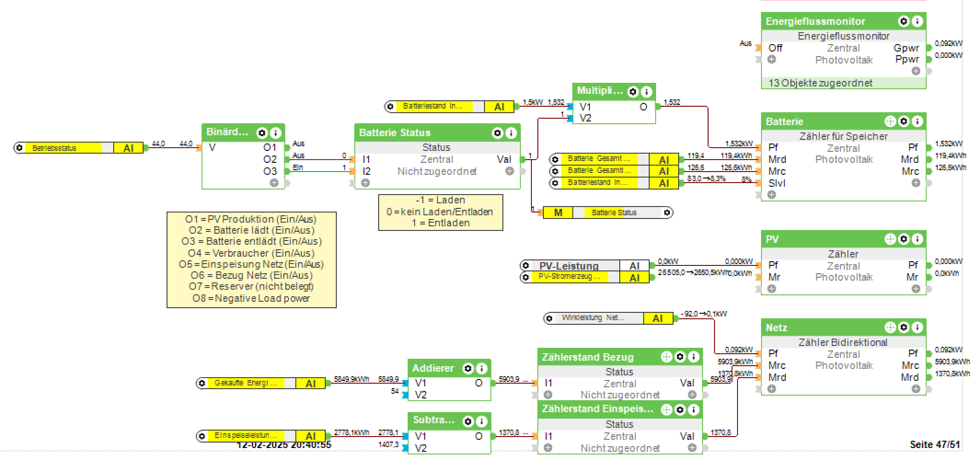Viewport: 980px width, 460px height.
Task: Open the Subtra... block settings gear
Action: point(468,421)
